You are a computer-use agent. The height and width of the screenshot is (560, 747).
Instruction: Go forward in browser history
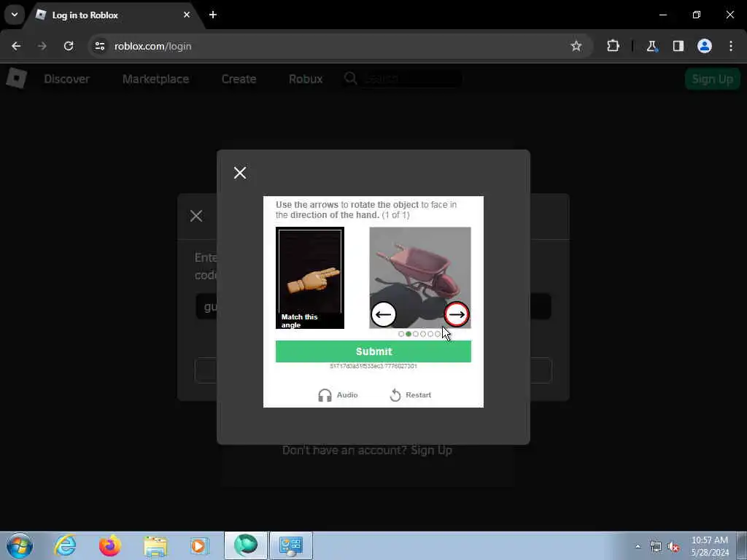click(x=42, y=46)
